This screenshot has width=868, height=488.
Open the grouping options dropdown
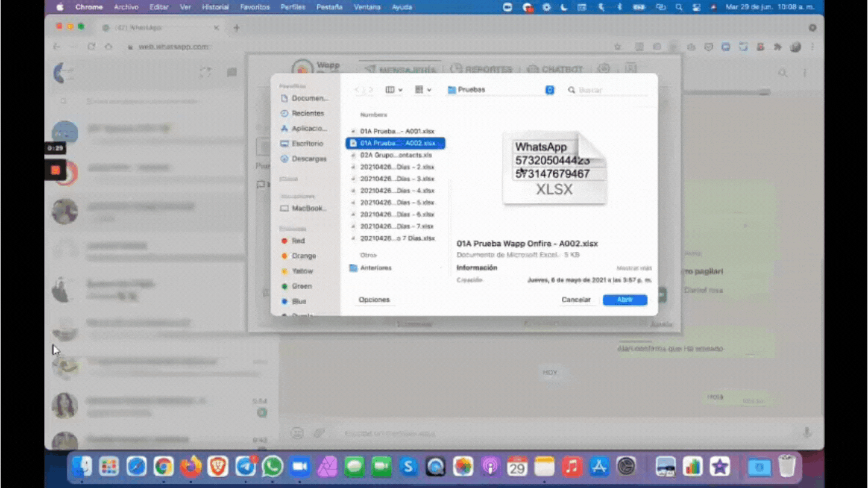tap(423, 90)
